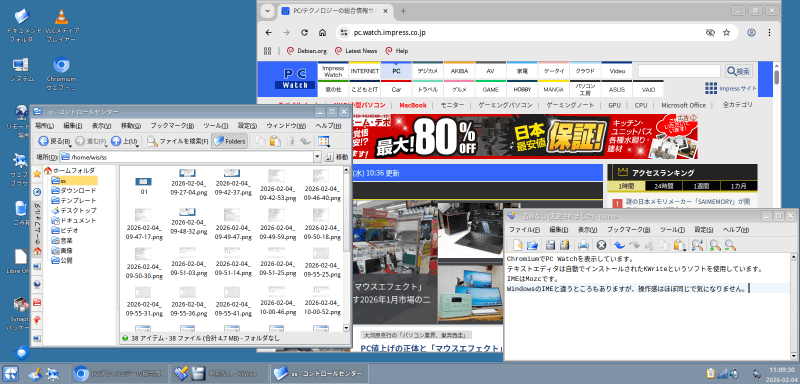Select the ダウンロード folder in tree
This screenshot has width=800, height=384.
click(73, 190)
